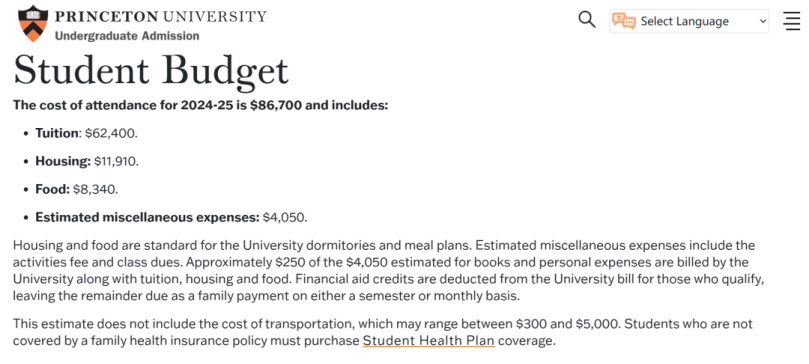Click the Estimated miscellaneous expenses label
This screenshot has height=364, width=809.
click(147, 217)
